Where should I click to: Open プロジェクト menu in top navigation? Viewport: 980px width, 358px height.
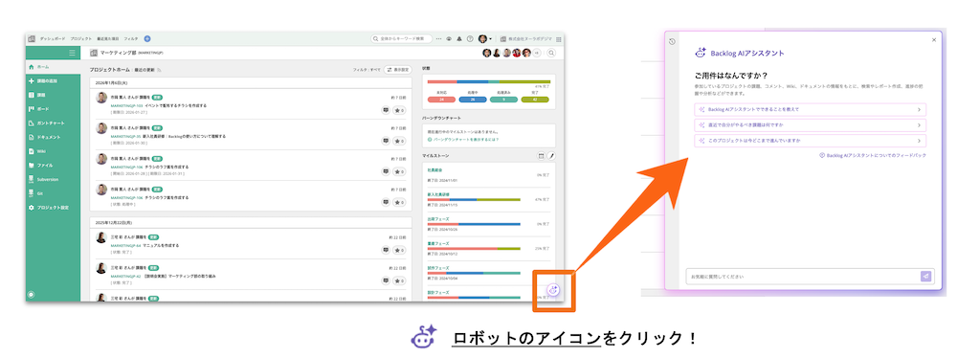(x=81, y=38)
